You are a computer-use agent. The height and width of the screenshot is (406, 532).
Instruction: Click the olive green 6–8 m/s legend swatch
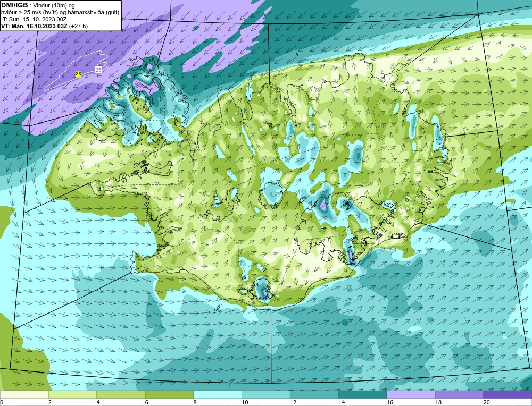169,395
